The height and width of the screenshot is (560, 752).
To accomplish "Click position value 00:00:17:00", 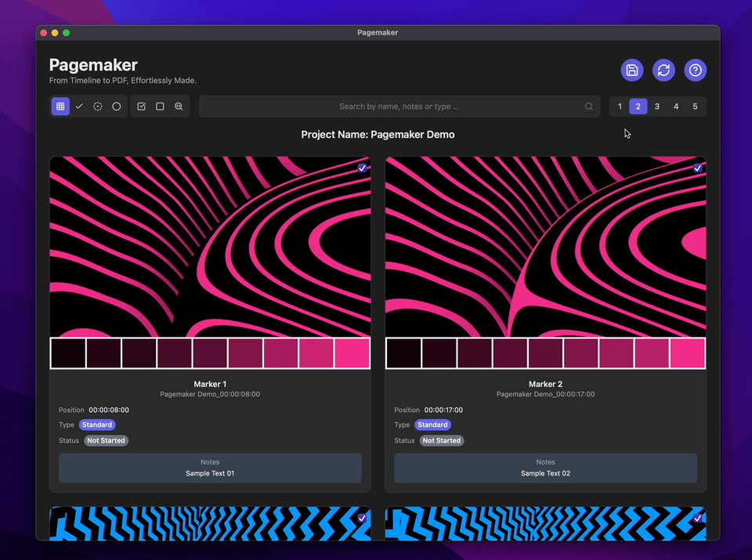I will [x=443, y=410].
